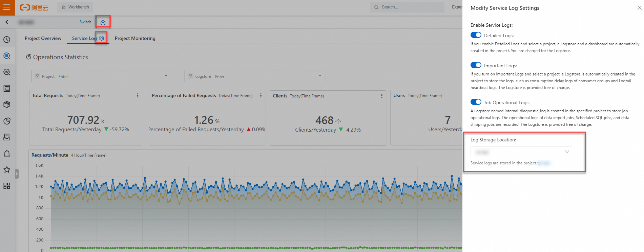
Task: Disable the Important Logs switch
Action: click(x=476, y=65)
